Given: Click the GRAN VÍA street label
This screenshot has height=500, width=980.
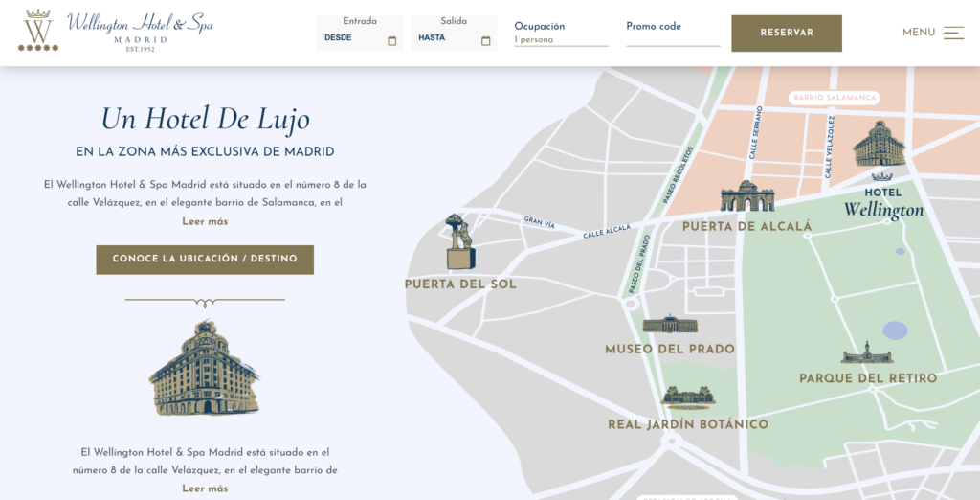Looking at the screenshot, I should pyautogui.click(x=540, y=222).
